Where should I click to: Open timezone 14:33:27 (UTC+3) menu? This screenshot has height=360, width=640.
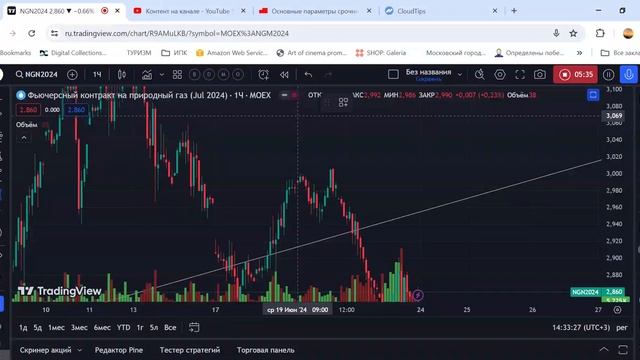[x=581, y=327]
